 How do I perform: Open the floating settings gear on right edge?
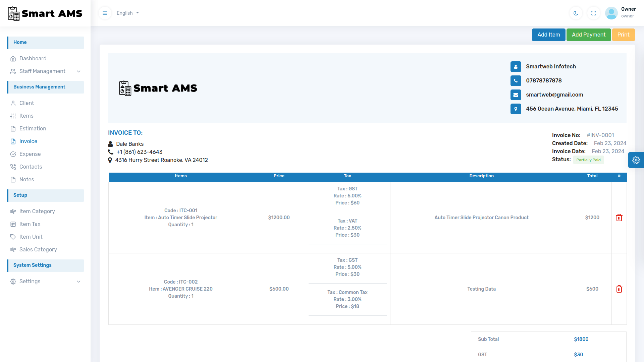point(636,160)
